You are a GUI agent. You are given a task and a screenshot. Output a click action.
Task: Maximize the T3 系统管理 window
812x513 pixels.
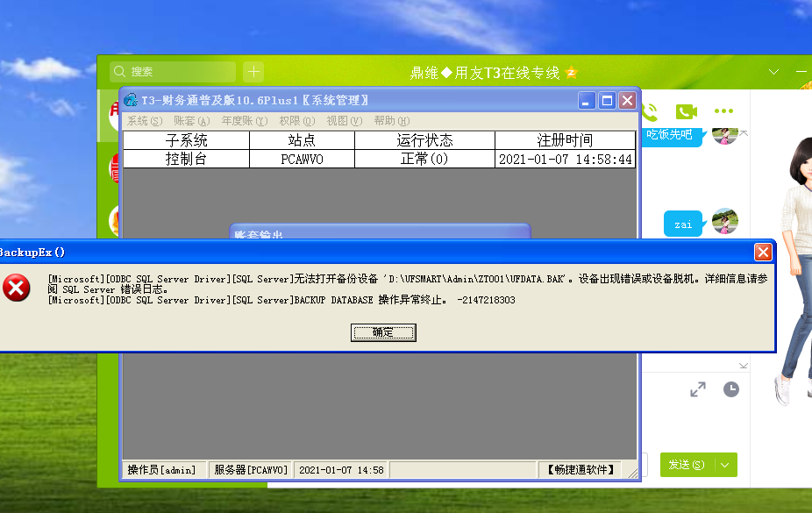[607, 101]
